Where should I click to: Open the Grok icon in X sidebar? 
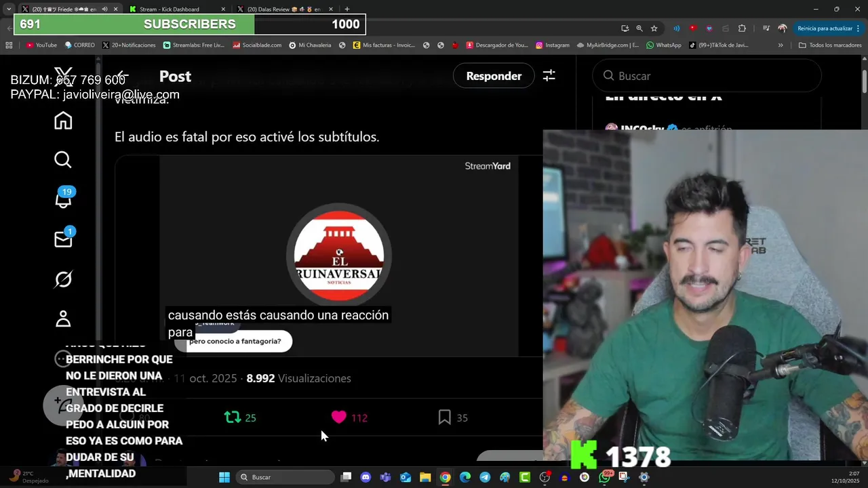pyautogui.click(x=63, y=279)
